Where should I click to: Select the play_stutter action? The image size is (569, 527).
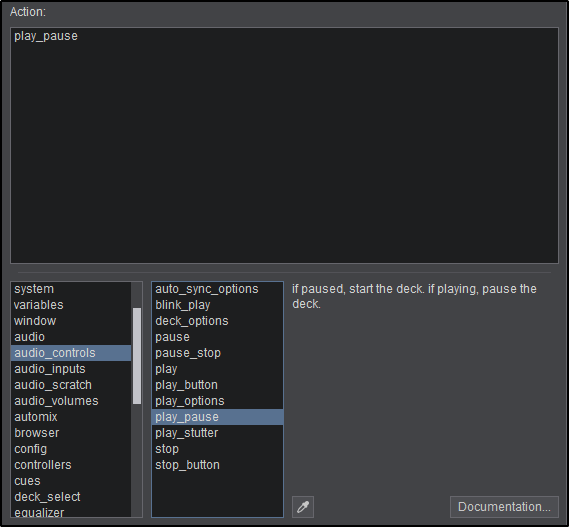(x=217, y=433)
